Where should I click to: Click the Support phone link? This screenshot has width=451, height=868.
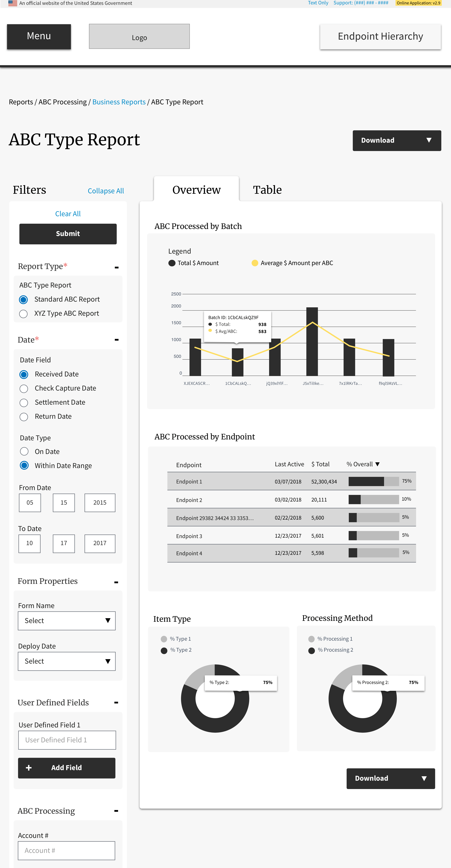point(361,3)
